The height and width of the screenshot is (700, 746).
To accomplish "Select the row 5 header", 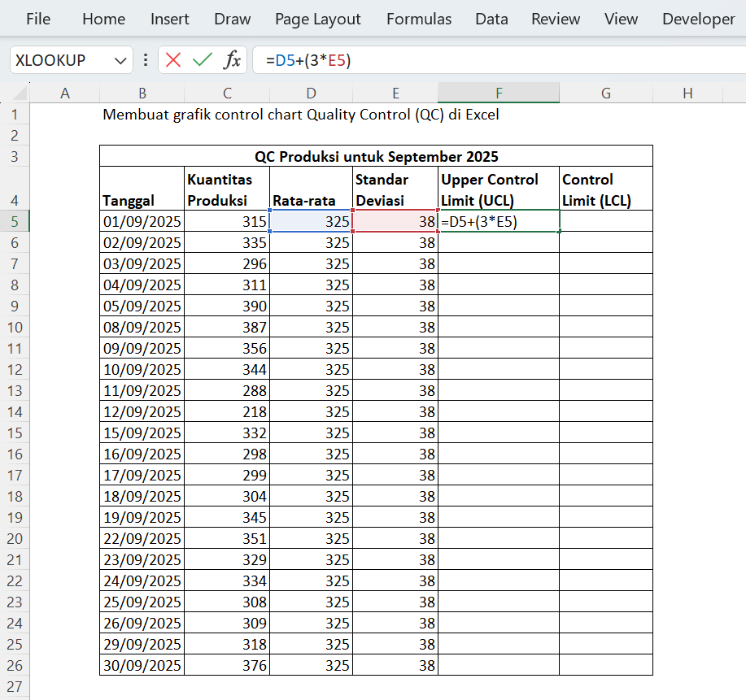I will 15,221.
